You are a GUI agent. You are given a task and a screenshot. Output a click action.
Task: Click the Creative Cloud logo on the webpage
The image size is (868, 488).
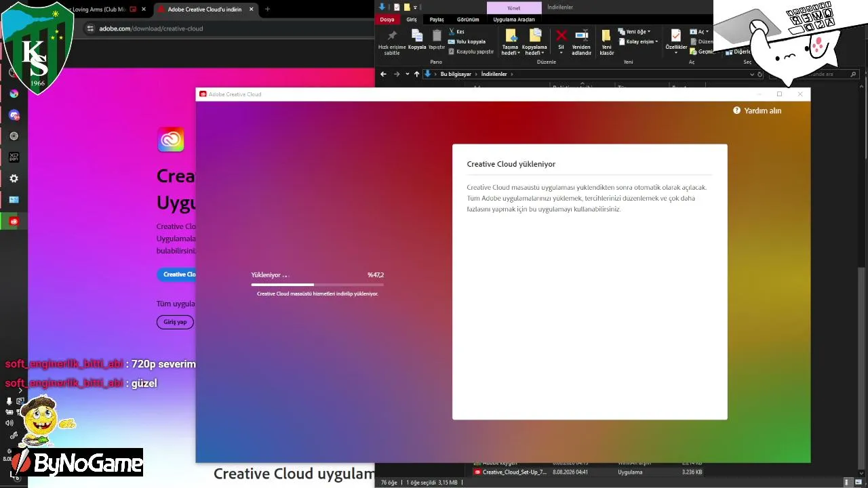point(171,140)
